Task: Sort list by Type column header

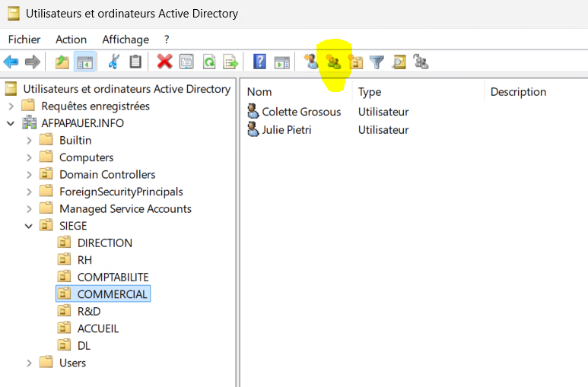Action: tap(370, 92)
